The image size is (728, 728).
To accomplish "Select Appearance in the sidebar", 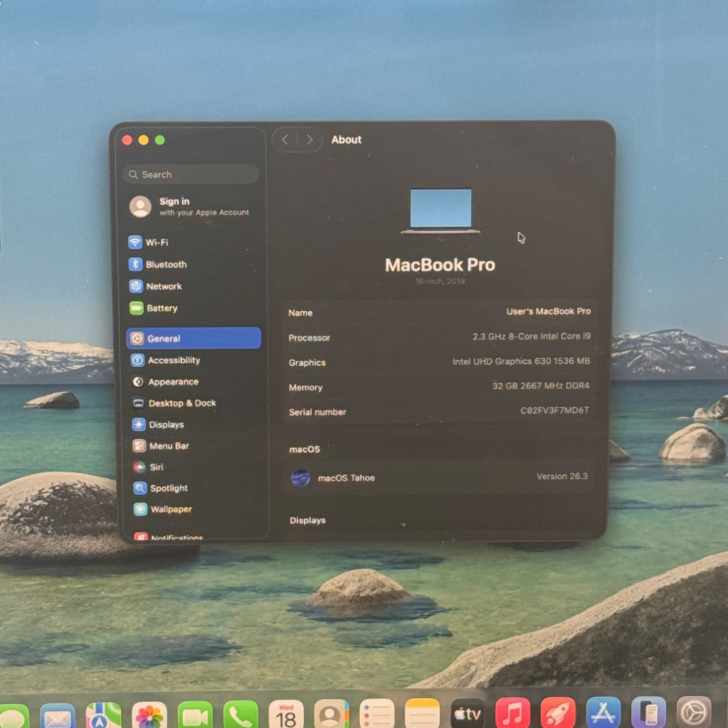I will [x=172, y=382].
